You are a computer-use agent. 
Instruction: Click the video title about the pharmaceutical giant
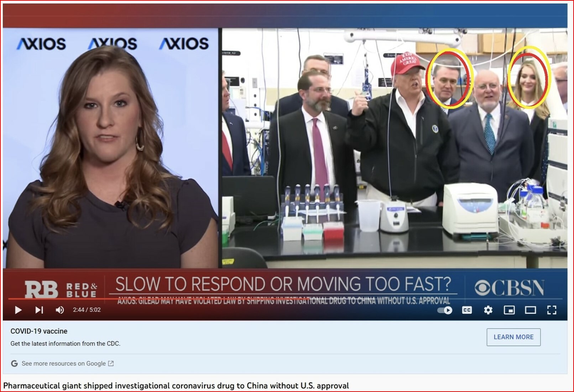[x=176, y=386]
